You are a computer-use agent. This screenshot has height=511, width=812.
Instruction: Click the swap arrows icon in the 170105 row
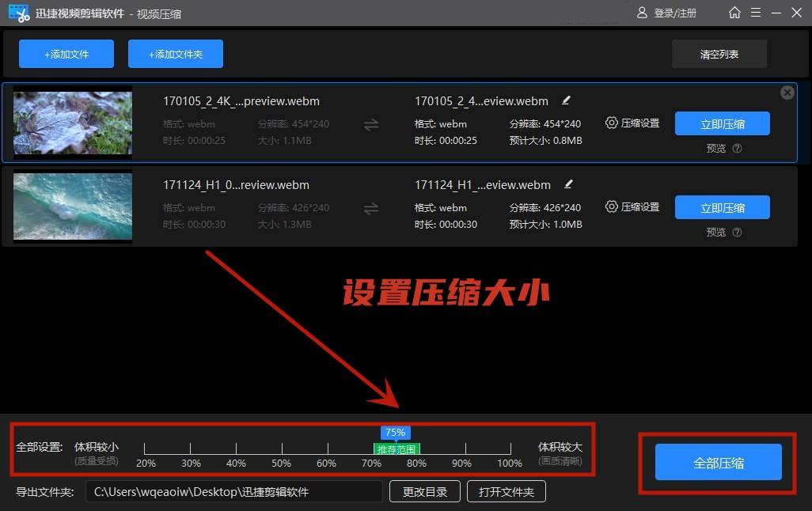(x=371, y=125)
